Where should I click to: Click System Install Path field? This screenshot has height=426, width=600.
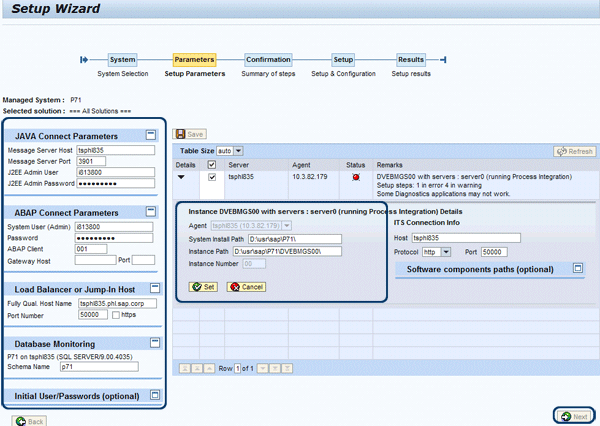295,239
